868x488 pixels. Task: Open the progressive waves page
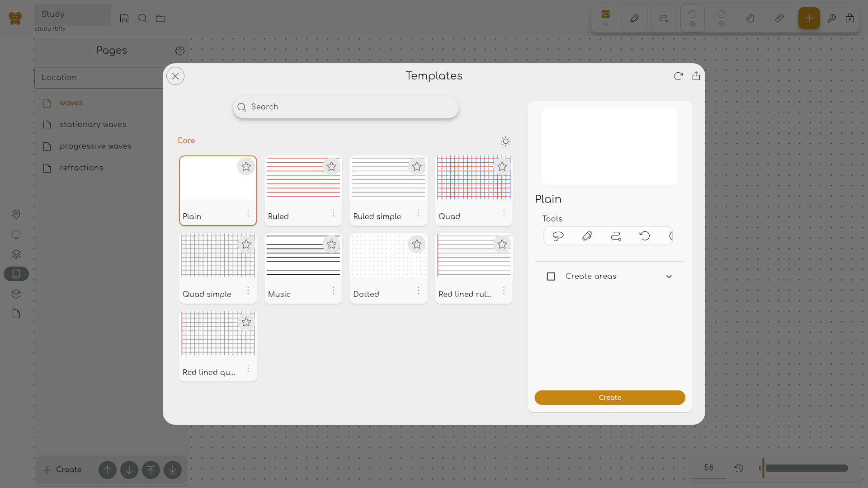point(95,146)
